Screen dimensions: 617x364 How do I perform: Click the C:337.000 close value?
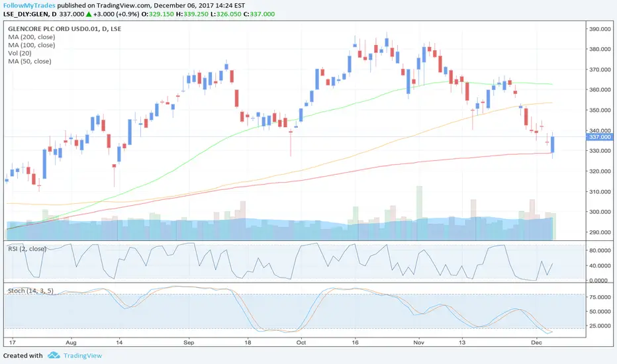(x=259, y=14)
